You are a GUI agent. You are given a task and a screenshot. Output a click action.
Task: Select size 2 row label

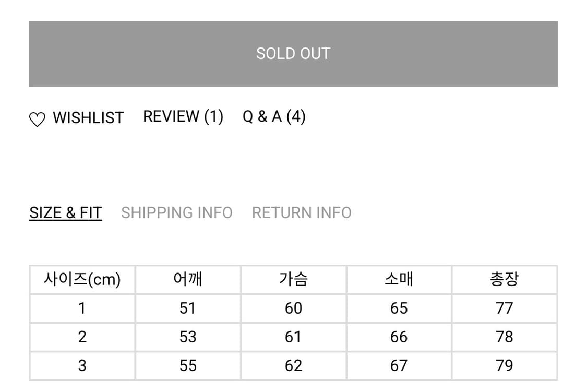[82, 337]
